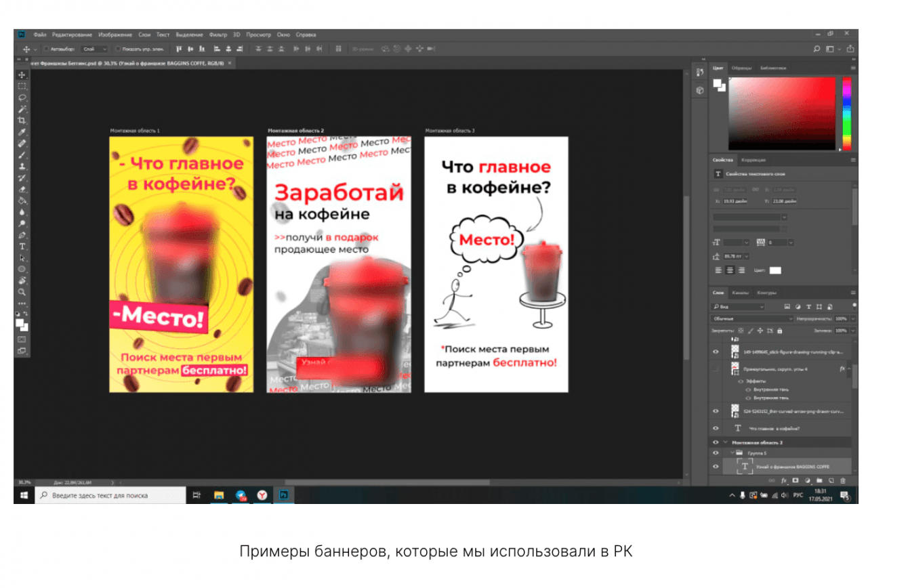Switch to the Образцы tab
Screen dimensions: 908x588
coord(742,68)
